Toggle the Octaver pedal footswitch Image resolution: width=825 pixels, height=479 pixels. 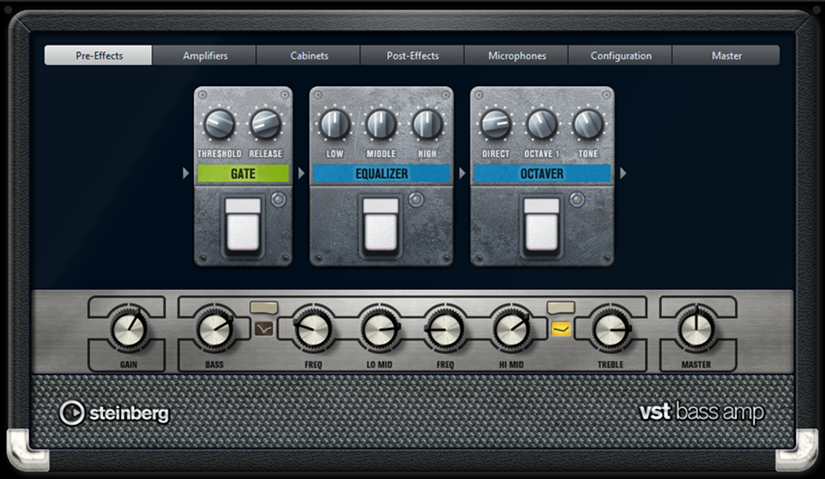[x=541, y=225]
